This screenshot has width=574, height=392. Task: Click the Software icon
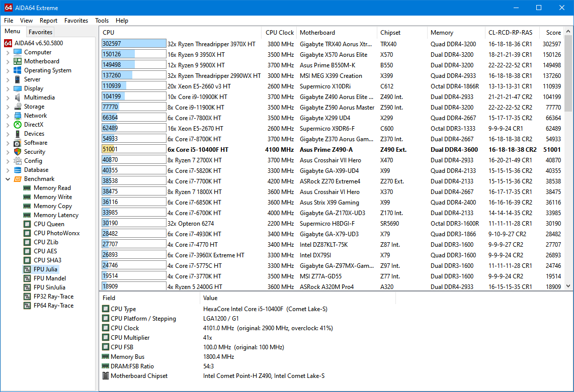point(18,143)
